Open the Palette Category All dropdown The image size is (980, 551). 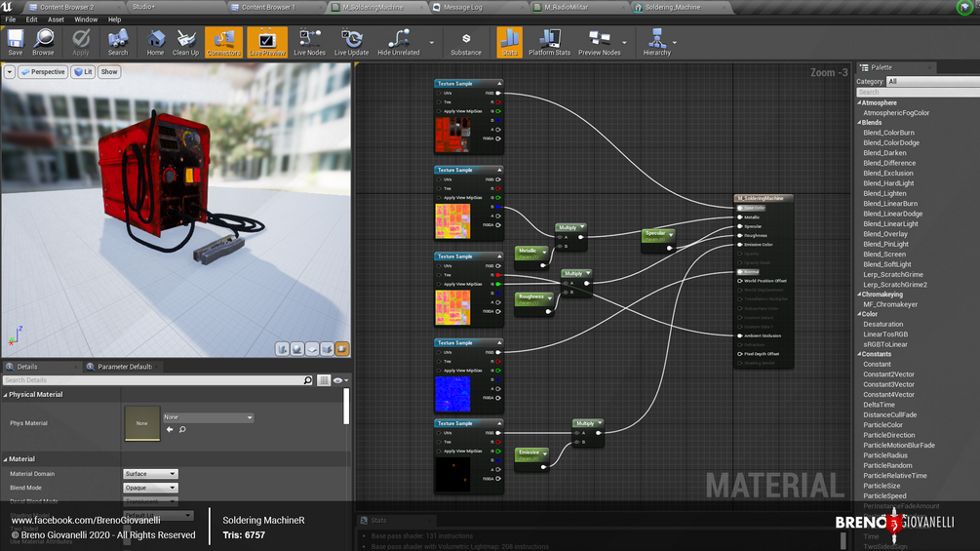pyautogui.click(x=932, y=81)
